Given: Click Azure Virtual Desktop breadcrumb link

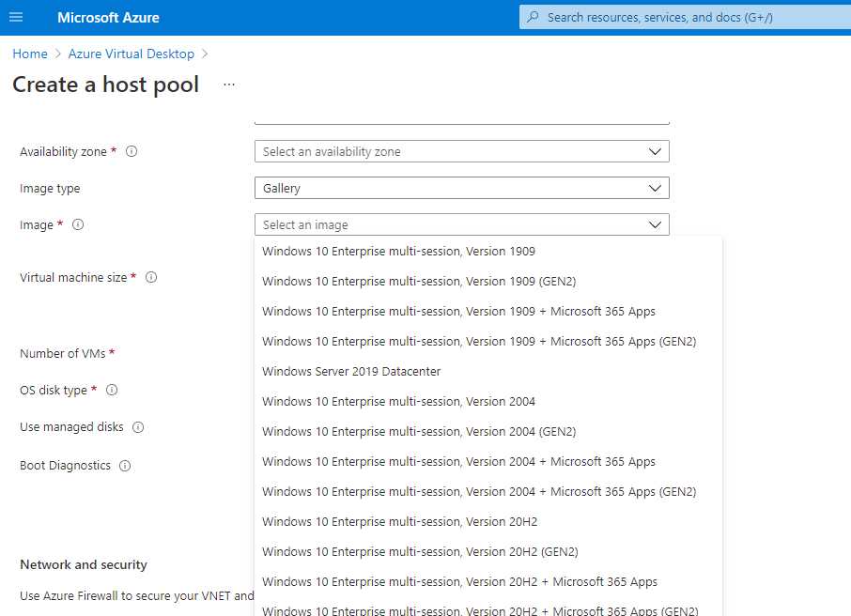Looking at the screenshot, I should point(132,54).
